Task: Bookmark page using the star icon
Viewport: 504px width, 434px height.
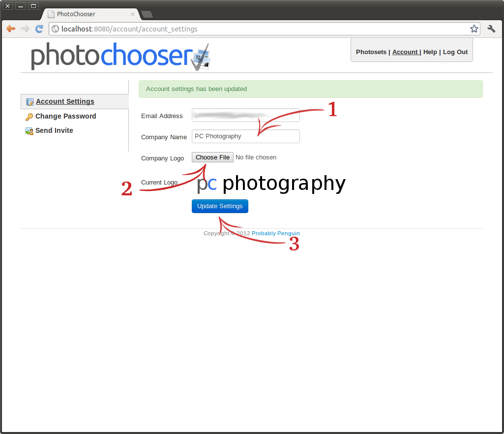Action: click(x=474, y=29)
